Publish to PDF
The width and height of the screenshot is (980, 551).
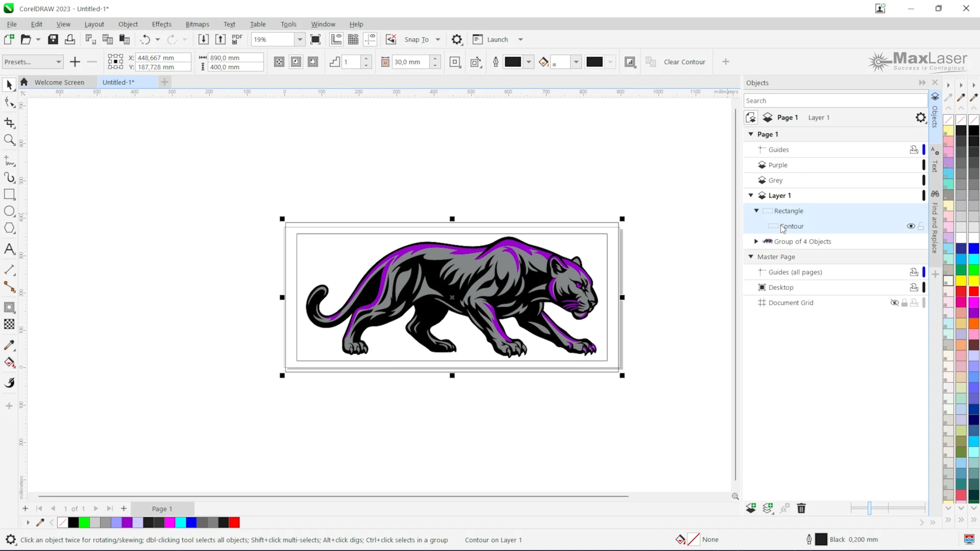(x=237, y=39)
